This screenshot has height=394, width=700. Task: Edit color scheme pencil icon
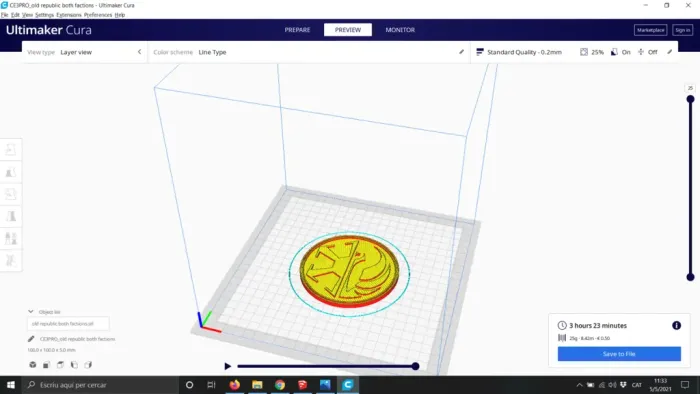[x=461, y=52]
